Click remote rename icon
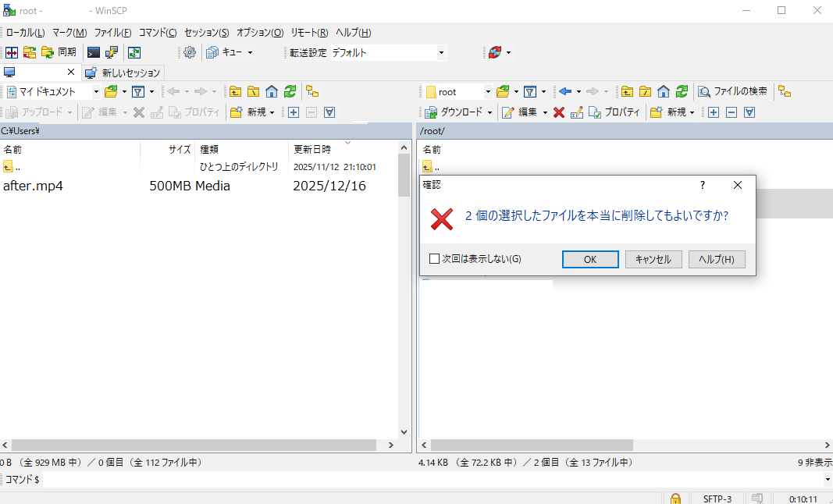This screenshot has height=504, width=833. coord(576,112)
